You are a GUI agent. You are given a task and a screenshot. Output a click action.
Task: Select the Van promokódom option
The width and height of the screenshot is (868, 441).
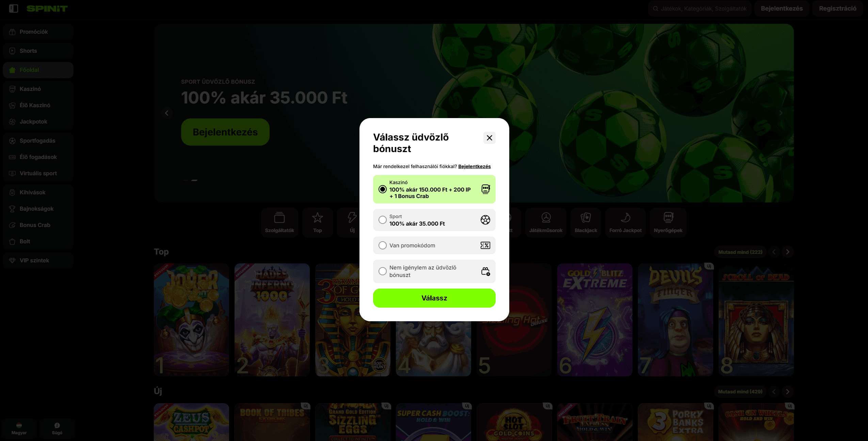tap(434, 245)
